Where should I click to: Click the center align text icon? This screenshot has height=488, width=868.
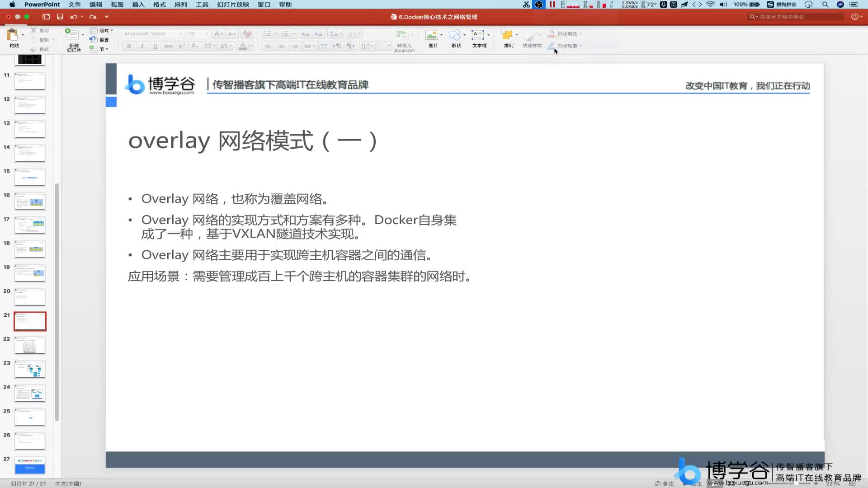(282, 46)
